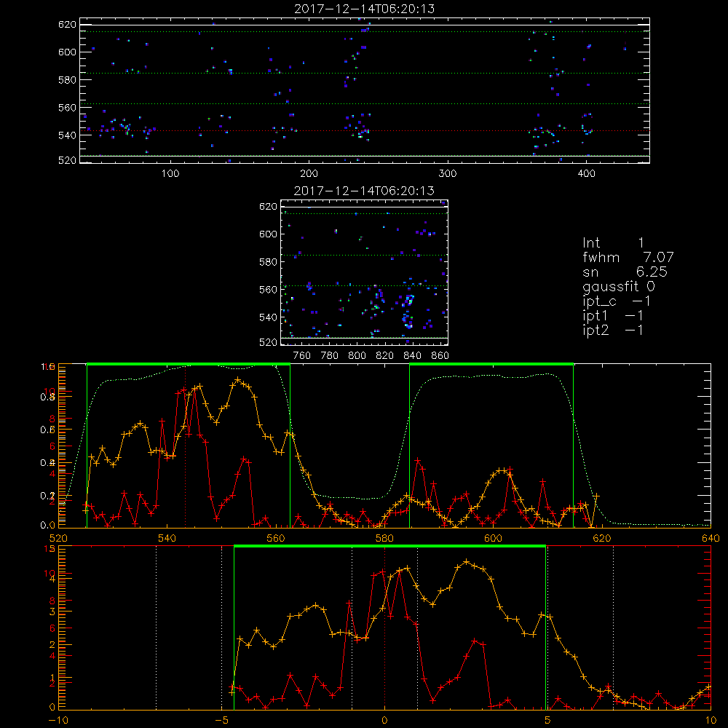Click x-axis label 640 of the profile plot

point(711,538)
